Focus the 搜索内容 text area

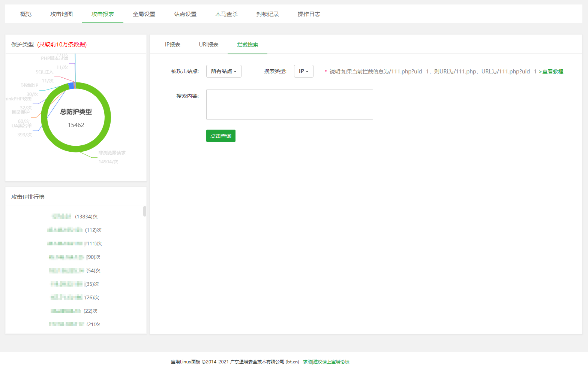point(289,105)
